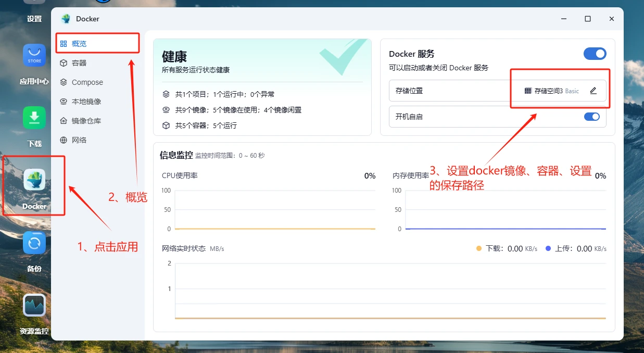Open the App Center store icon
This screenshot has height=353, width=644.
[x=34, y=55]
